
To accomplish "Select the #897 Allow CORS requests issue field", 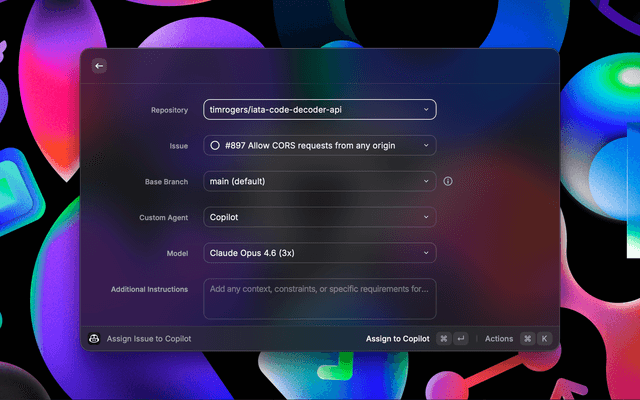I will pos(310,145).
